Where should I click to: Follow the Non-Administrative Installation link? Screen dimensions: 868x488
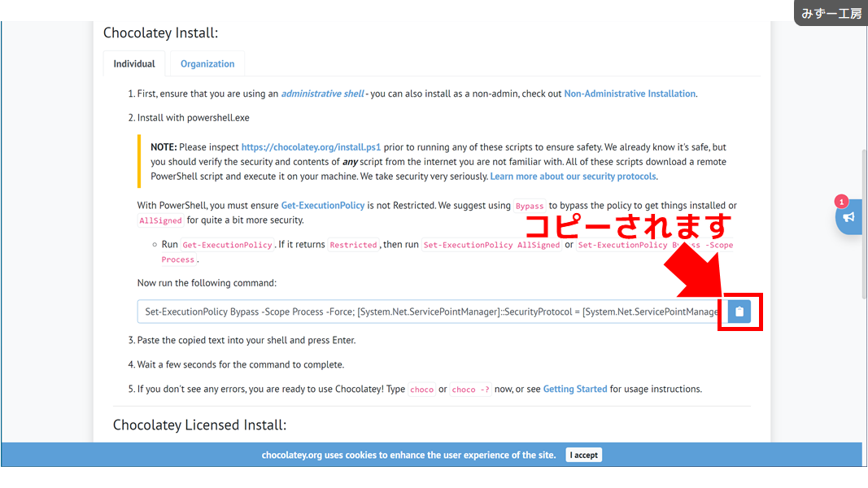tap(630, 94)
